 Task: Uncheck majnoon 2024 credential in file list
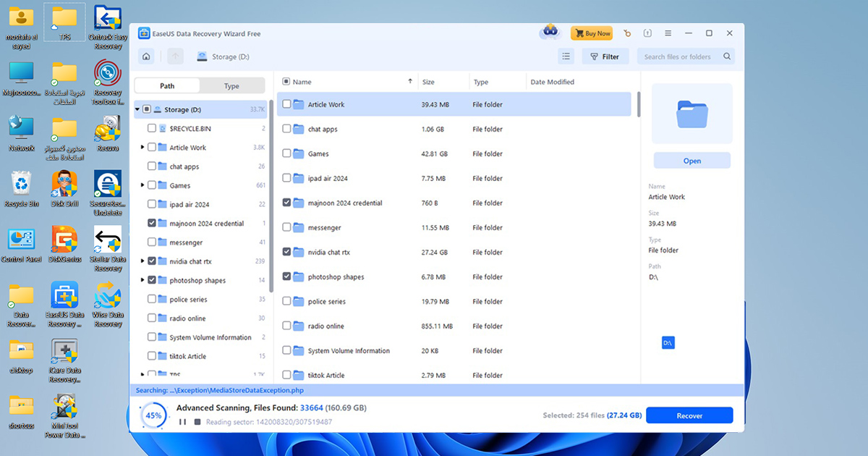coord(286,203)
